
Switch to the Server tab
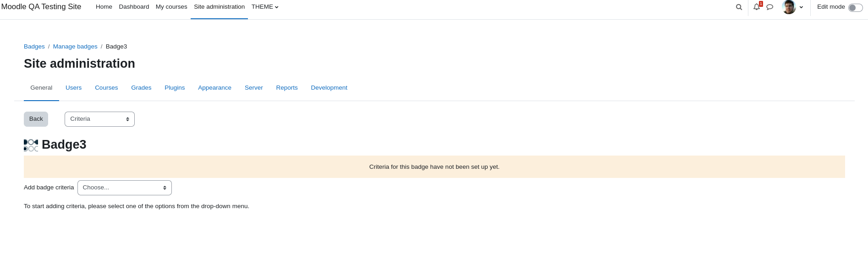pyautogui.click(x=254, y=88)
